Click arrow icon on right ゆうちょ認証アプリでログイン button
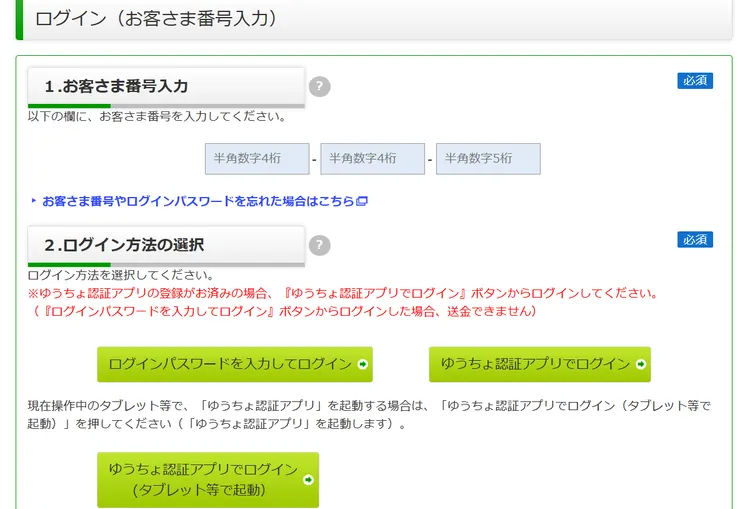Viewport: 740px width, 509px height. tap(640, 364)
